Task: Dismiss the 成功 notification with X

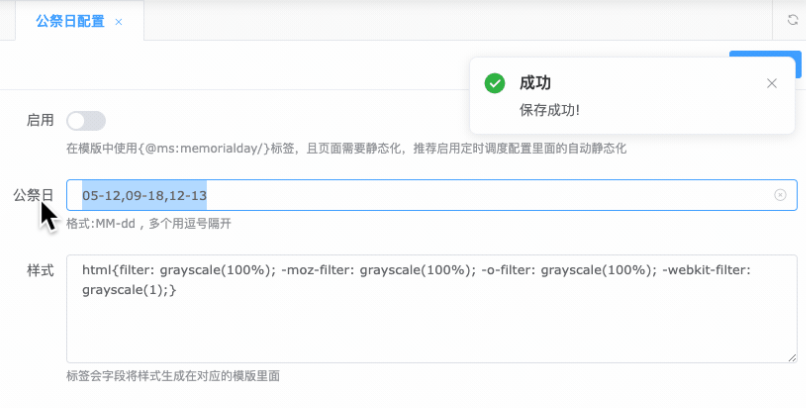Action: click(x=772, y=84)
